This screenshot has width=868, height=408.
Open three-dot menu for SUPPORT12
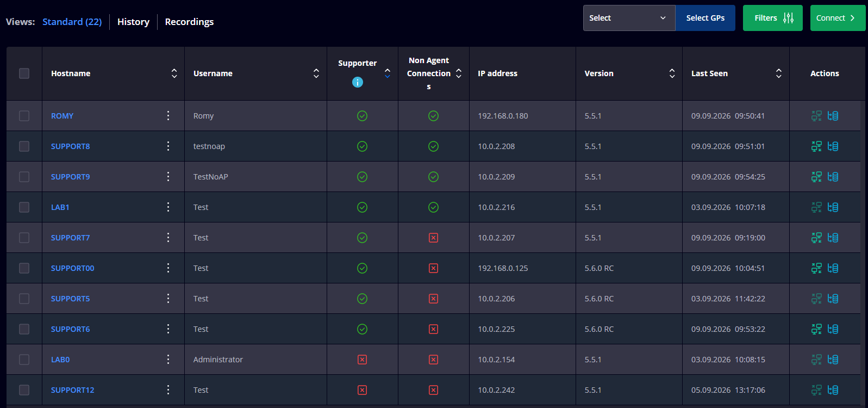point(168,390)
